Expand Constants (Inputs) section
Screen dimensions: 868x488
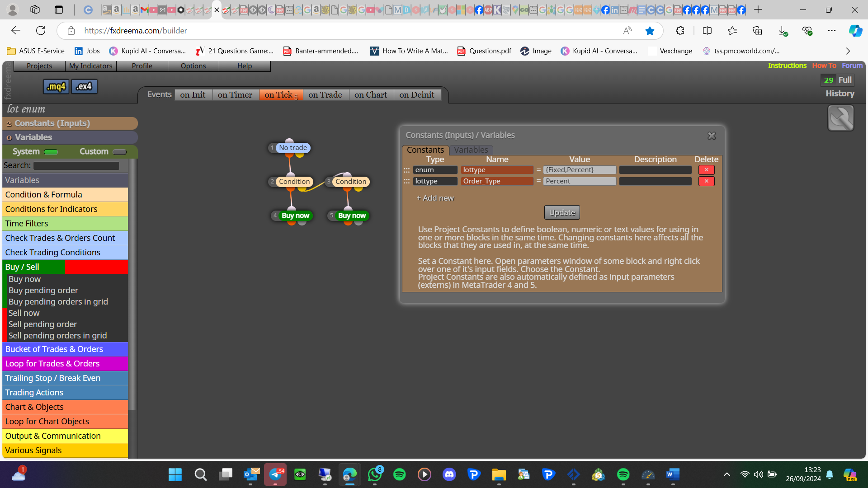click(70, 123)
